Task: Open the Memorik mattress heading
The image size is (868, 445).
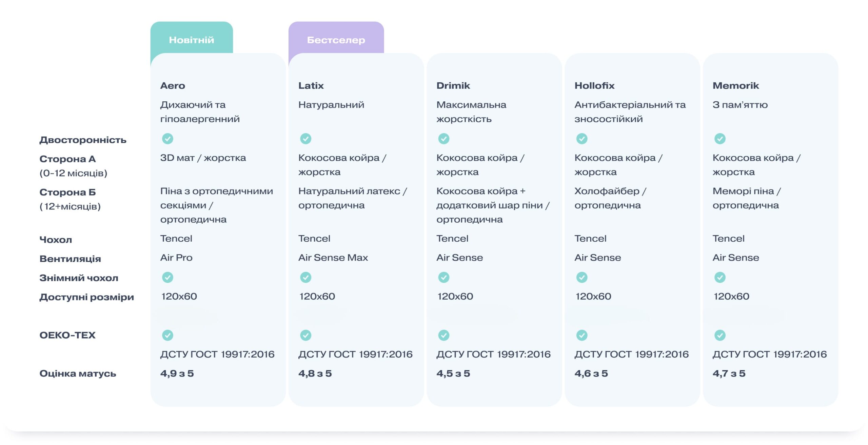Action: pos(735,85)
